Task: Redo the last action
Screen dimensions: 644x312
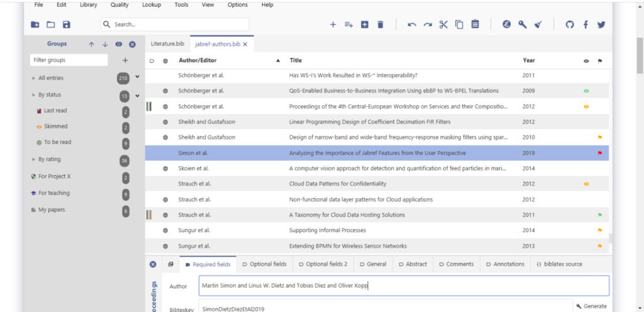Action: pyautogui.click(x=428, y=25)
